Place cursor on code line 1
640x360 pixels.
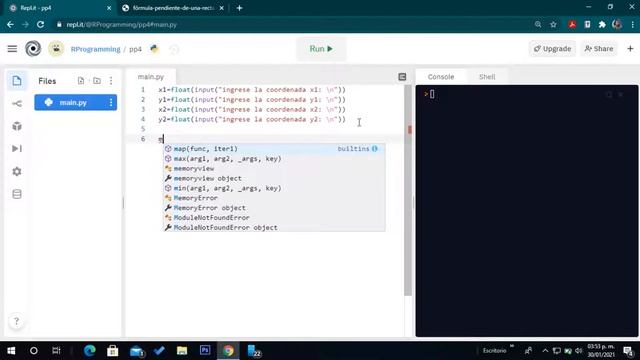(x=252, y=90)
